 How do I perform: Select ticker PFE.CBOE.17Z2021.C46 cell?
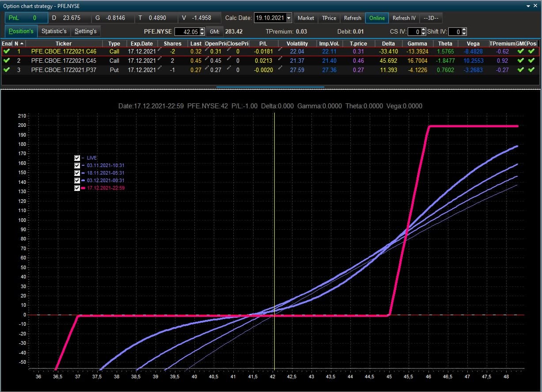tap(64, 51)
